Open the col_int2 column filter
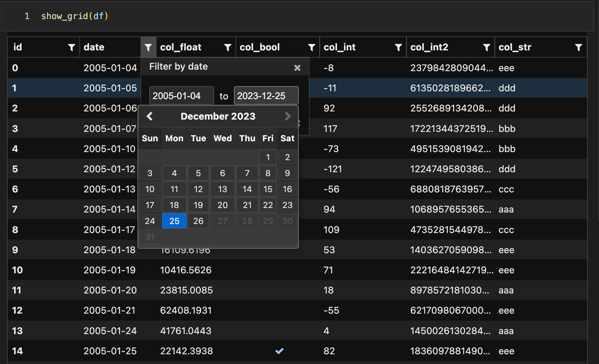Image resolution: width=599 pixels, height=364 pixels. (x=486, y=48)
